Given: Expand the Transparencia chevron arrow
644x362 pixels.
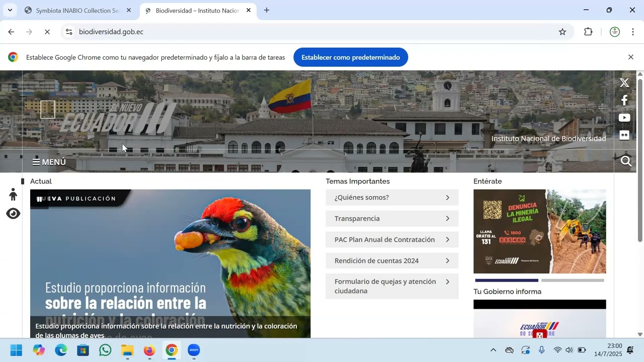Looking at the screenshot, I should pos(447,219).
